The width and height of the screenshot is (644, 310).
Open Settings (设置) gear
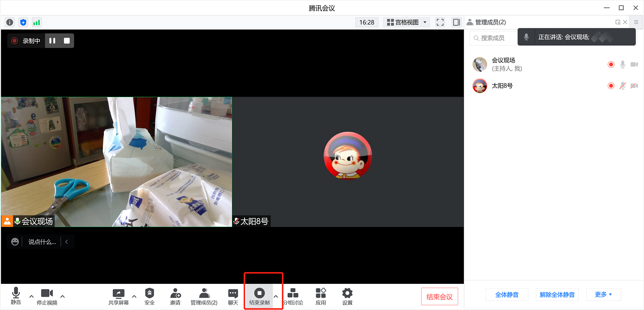[347, 297]
